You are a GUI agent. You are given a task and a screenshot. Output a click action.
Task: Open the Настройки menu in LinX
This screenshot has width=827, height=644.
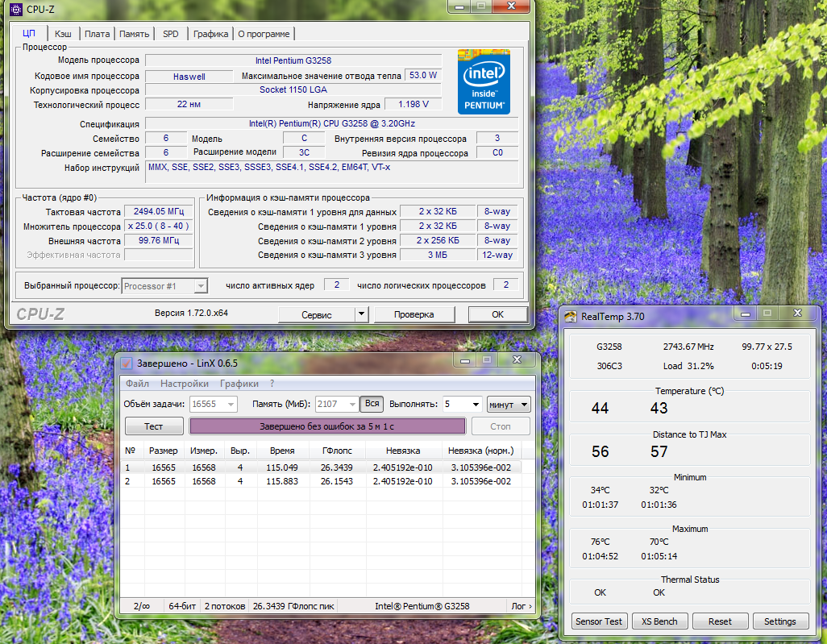coord(184,384)
